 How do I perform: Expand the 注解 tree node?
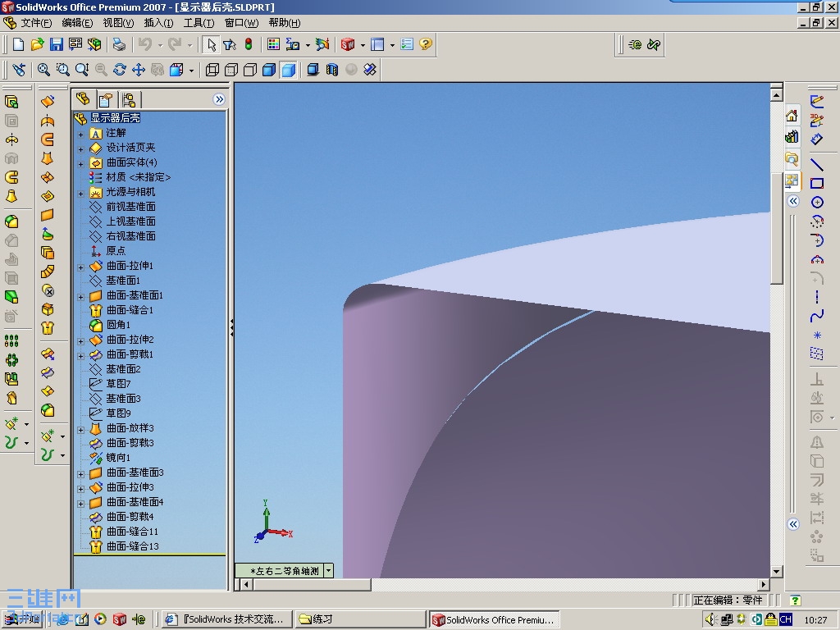click(x=81, y=134)
